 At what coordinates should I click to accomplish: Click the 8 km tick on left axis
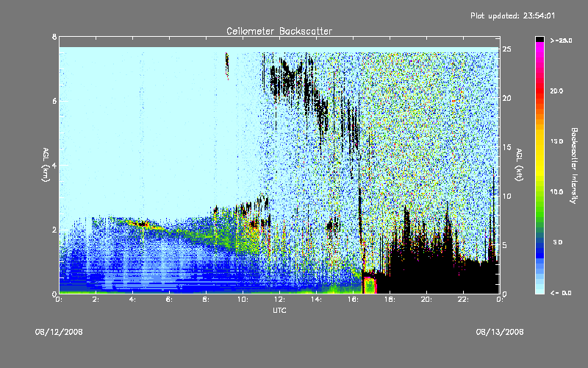(x=54, y=37)
